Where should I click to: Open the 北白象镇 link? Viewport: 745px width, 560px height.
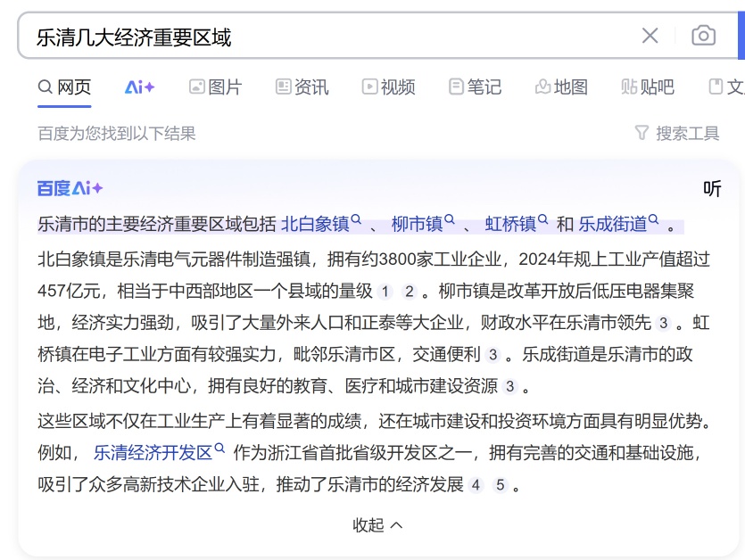coord(315,224)
